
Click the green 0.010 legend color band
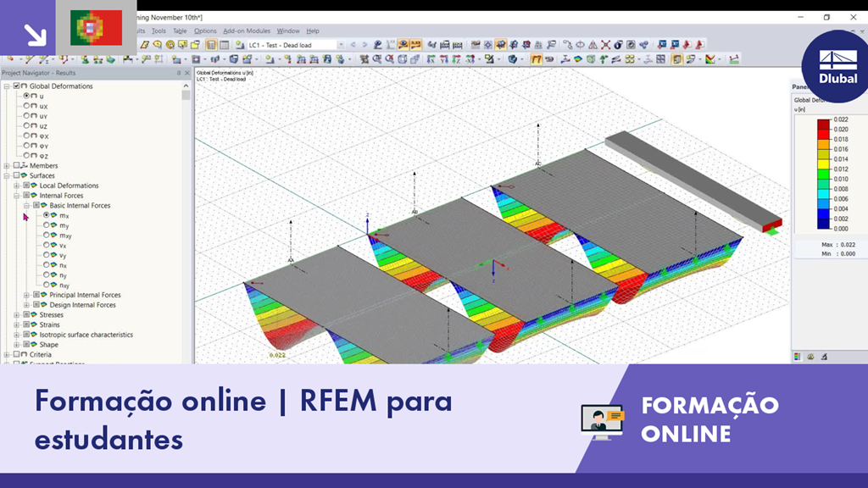(824, 174)
